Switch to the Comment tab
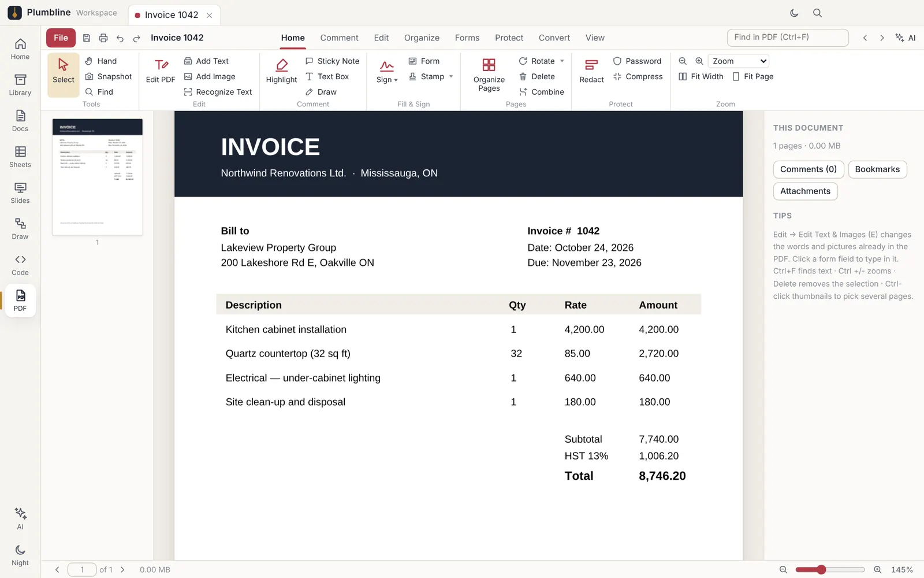Viewport: 924px width, 578px height. point(339,38)
